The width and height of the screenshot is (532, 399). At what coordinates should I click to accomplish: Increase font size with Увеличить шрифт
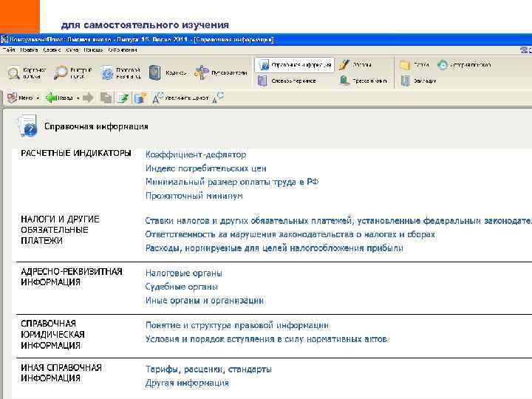180,98
